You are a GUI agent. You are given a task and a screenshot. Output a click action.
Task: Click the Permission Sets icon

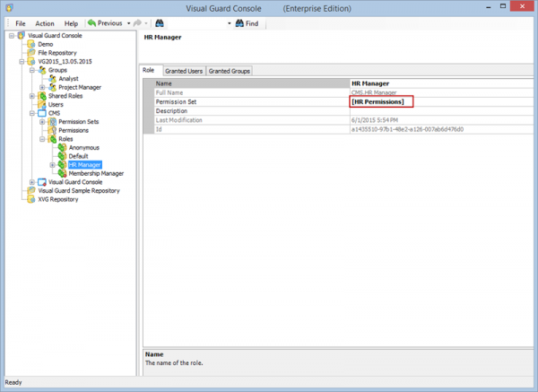tap(52, 121)
